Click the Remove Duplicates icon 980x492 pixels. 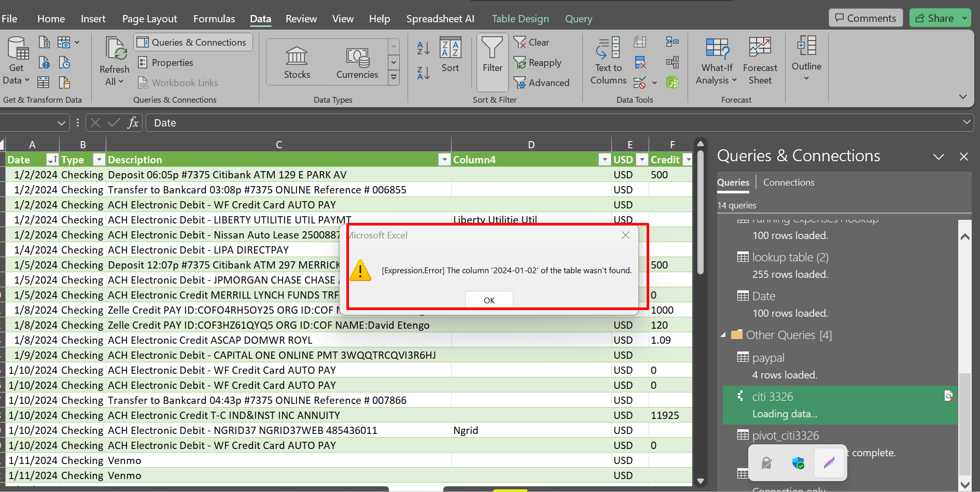pyautogui.click(x=640, y=62)
